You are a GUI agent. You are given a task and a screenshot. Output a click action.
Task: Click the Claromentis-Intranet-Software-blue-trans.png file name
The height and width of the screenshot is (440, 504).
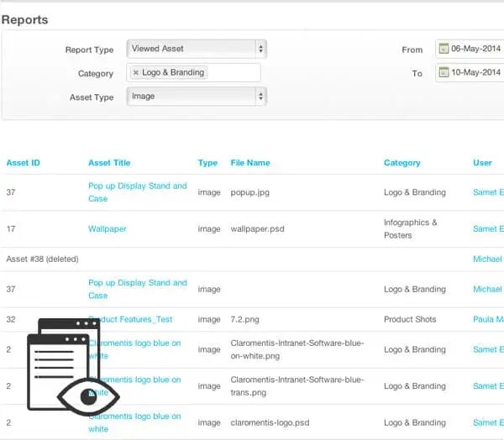point(297,386)
